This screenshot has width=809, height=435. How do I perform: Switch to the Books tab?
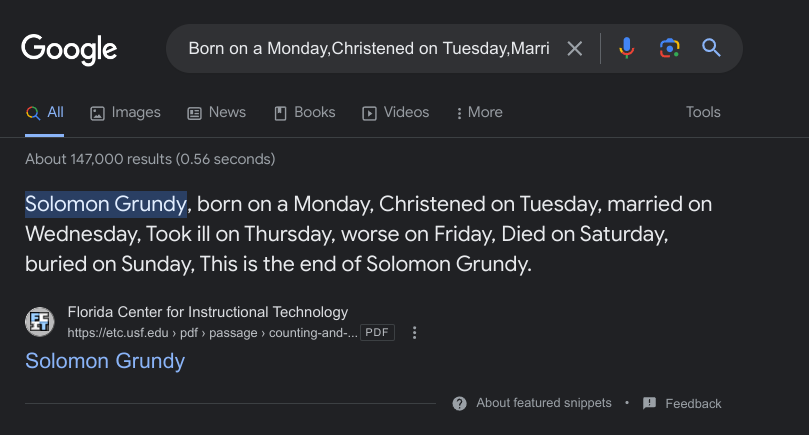[x=304, y=112]
